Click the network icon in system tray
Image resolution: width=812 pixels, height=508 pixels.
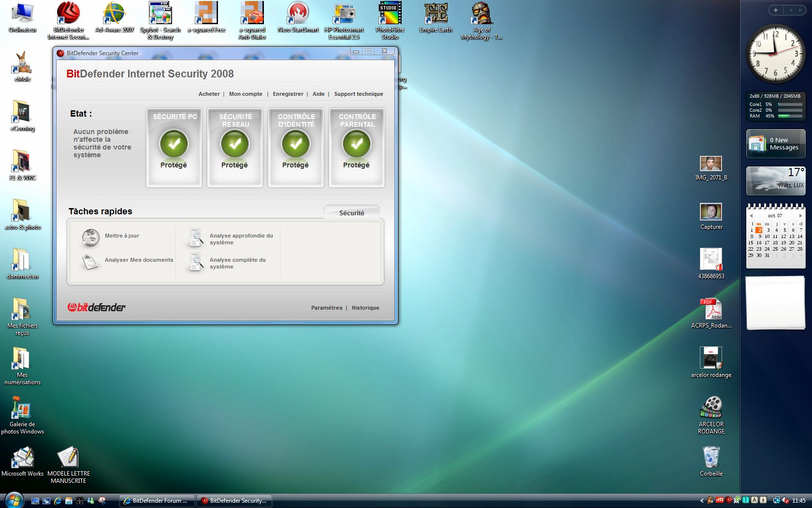tap(776, 500)
